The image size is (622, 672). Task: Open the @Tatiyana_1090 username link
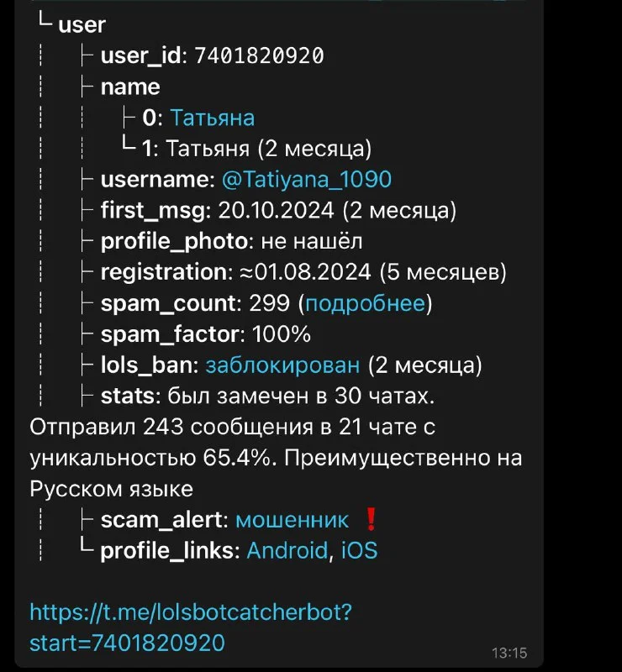click(x=306, y=180)
